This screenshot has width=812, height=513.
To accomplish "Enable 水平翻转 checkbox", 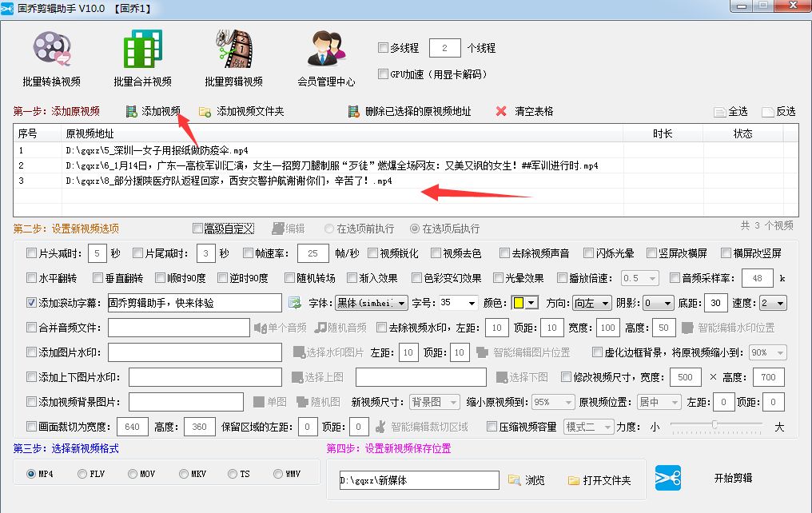I will click(32, 278).
